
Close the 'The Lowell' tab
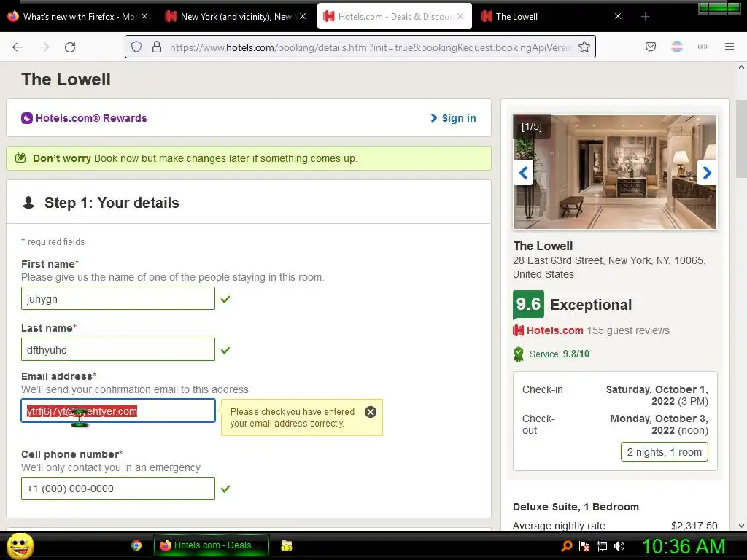point(618,16)
